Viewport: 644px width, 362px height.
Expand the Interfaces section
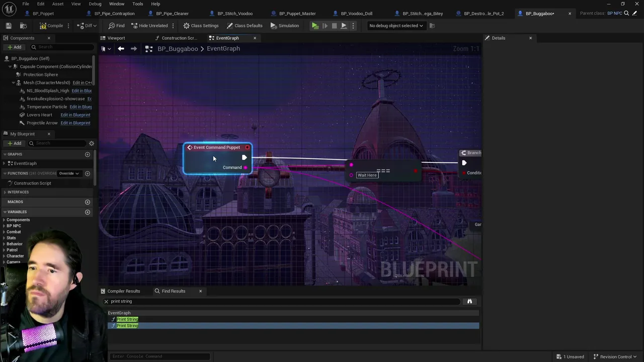pyautogui.click(x=5, y=192)
